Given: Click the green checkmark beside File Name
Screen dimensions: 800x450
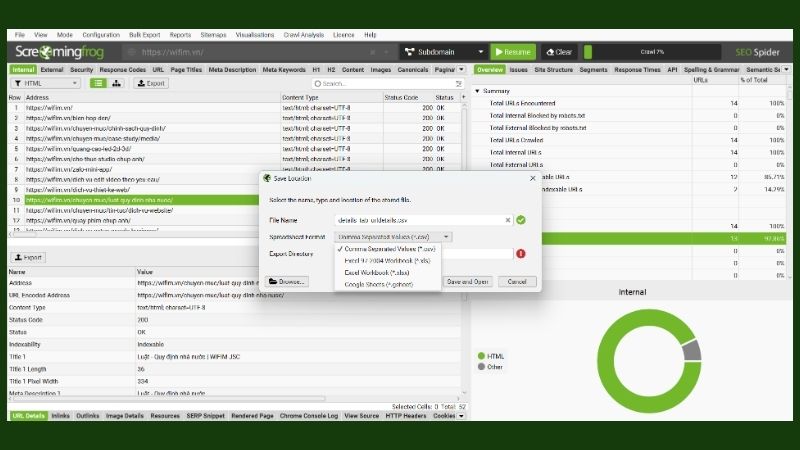Looking at the screenshot, I should tap(521, 219).
